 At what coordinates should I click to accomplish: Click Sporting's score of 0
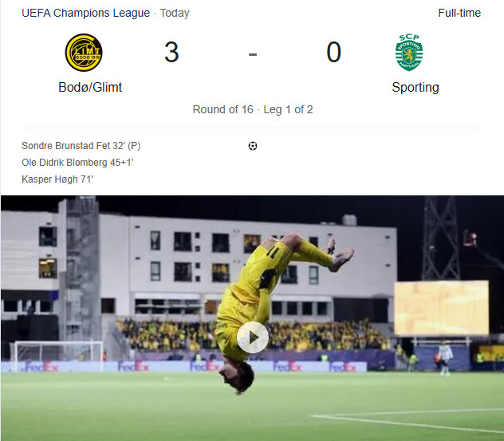333,52
